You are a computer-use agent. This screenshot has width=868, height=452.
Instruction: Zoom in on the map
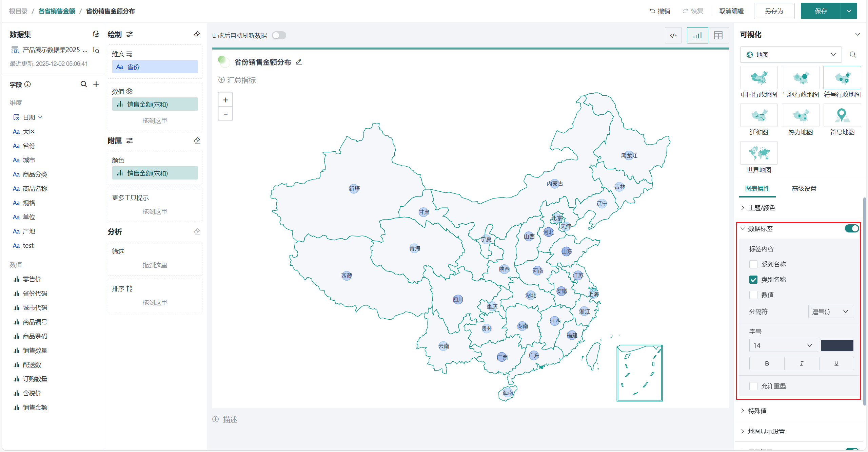click(x=225, y=100)
